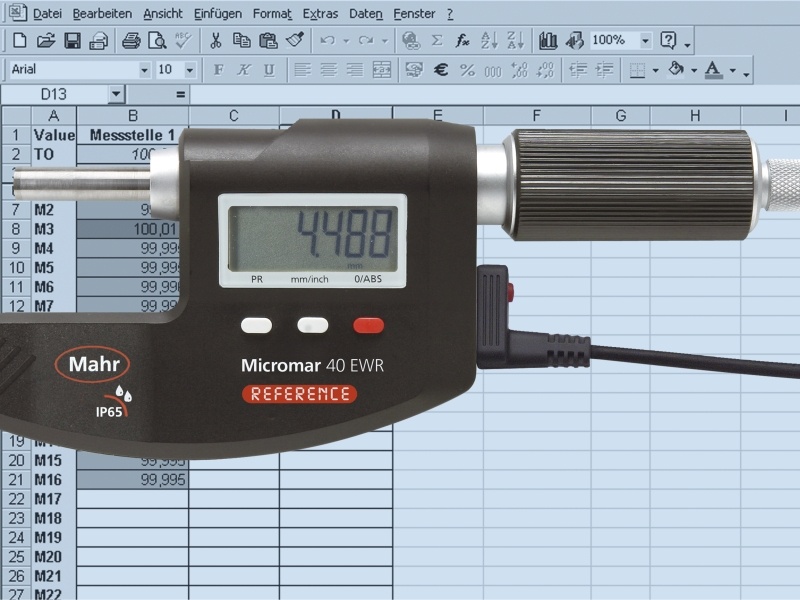Decrease indent icon in formatting toolbar
This screenshot has width=800, height=600.
coord(578,70)
